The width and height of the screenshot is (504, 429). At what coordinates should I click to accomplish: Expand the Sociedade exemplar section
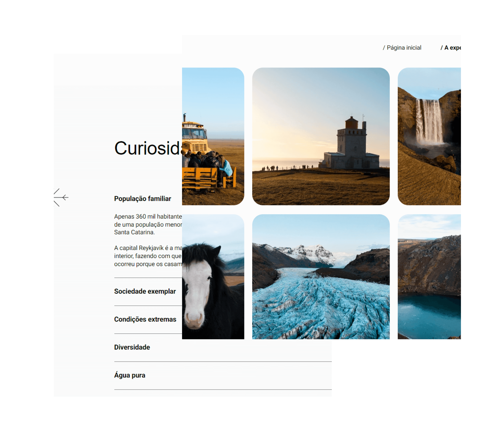tap(145, 291)
